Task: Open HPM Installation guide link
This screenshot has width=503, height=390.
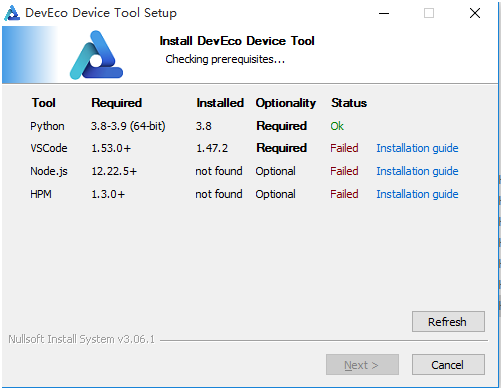Action: [417, 194]
